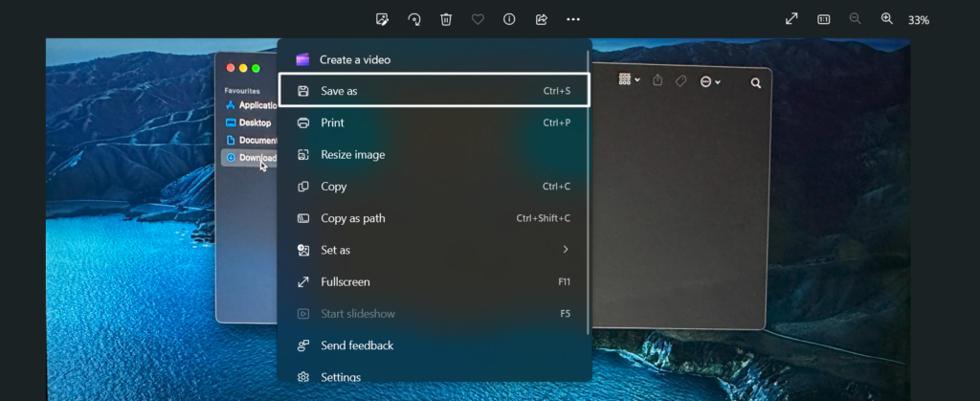Rotate the photo using the rotate icon
Screen dimensions: 980x401
(414, 19)
